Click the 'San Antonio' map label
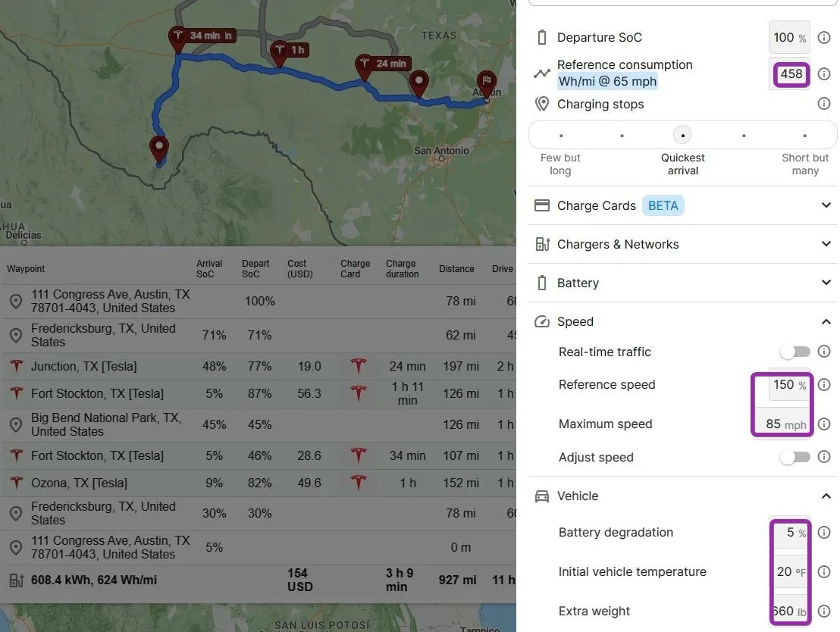 coord(441,151)
